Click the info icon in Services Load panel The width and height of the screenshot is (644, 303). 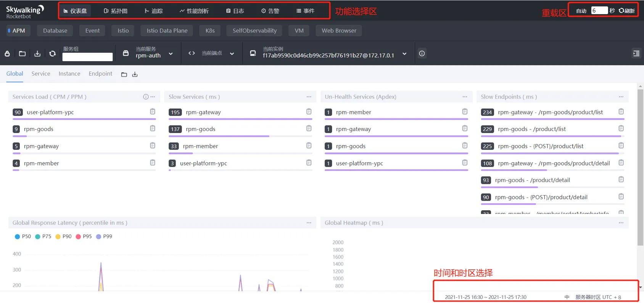pos(146,97)
